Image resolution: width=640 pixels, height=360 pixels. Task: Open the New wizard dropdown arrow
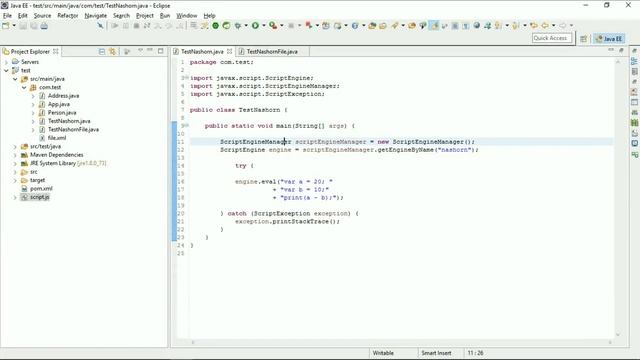(x=14, y=26)
